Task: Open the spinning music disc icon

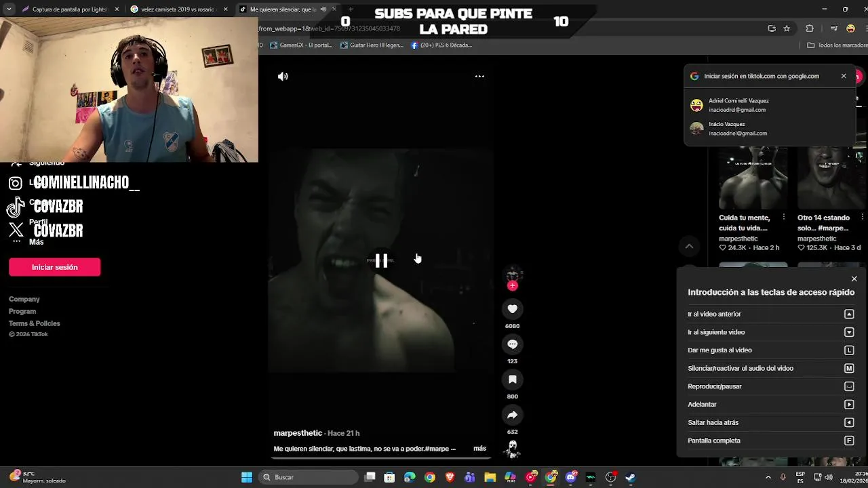Action: (x=513, y=449)
